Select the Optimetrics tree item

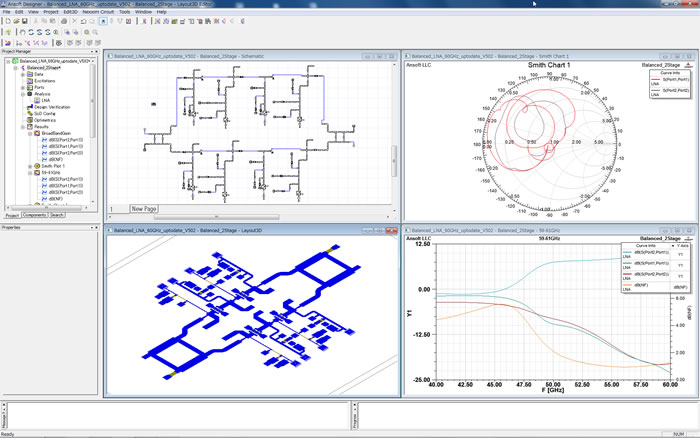pos(45,120)
